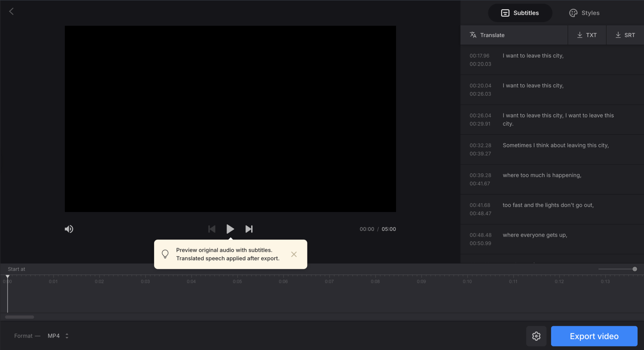
Task: Click the 05:00 total duration label
Action: pos(389,229)
